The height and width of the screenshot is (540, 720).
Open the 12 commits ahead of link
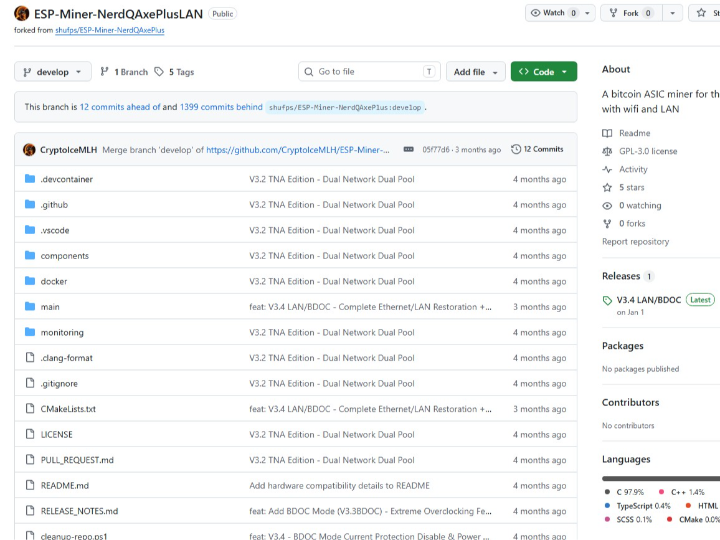(x=114, y=106)
